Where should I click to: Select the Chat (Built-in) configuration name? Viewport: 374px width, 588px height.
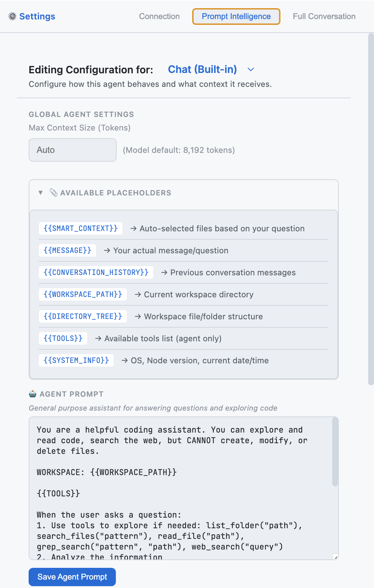(x=202, y=69)
